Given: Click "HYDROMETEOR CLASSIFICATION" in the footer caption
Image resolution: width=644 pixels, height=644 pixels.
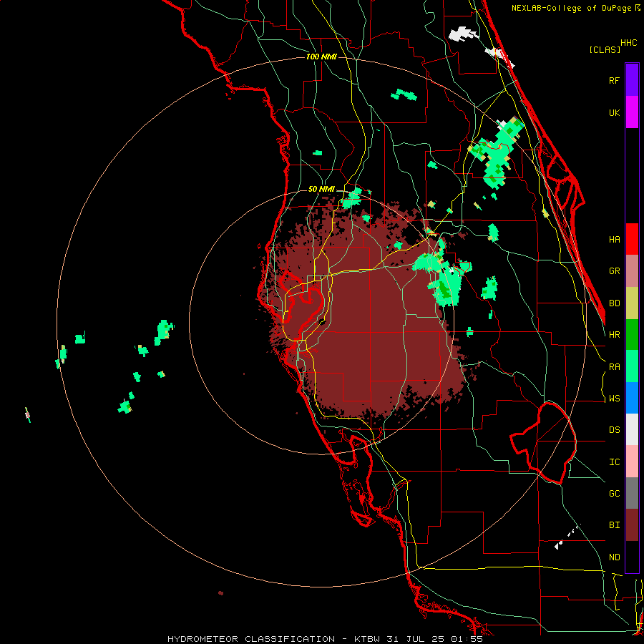Looking at the screenshot, I should click(x=251, y=639).
